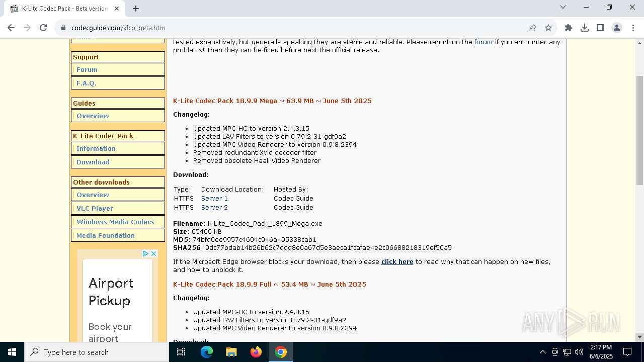The width and height of the screenshot is (644, 362).
Task: Launch Microsoft Edge from taskbar
Action: (x=207, y=352)
